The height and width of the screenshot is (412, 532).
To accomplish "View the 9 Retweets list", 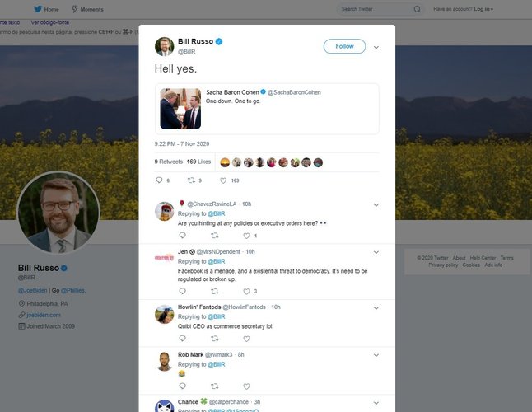I will point(169,162).
